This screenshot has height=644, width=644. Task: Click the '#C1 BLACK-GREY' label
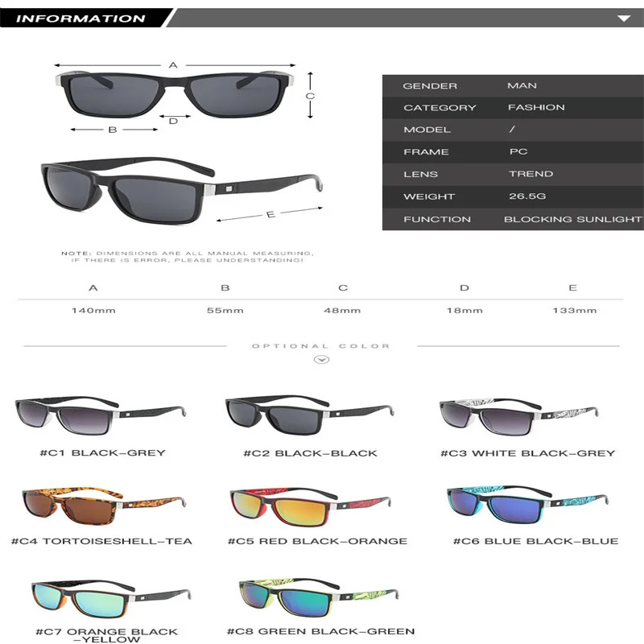[x=103, y=453]
